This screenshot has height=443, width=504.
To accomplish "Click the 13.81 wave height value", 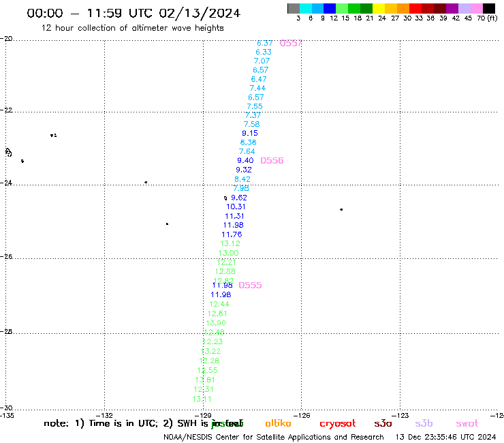I will pyautogui.click(x=205, y=380).
